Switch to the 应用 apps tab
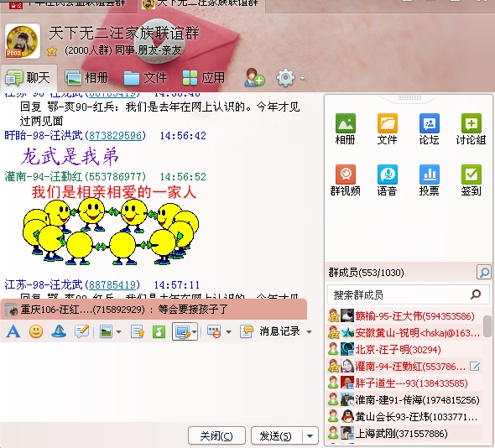 tap(204, 78)
